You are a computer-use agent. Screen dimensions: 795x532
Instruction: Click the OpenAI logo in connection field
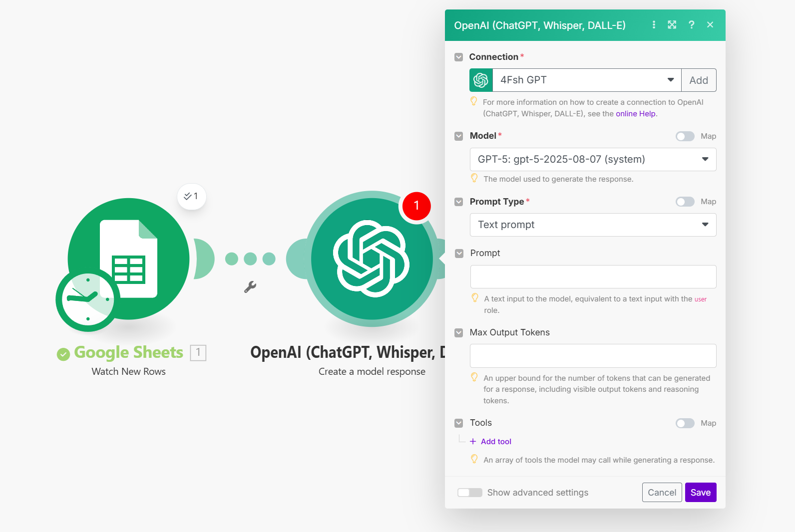(x=481, y=80)
